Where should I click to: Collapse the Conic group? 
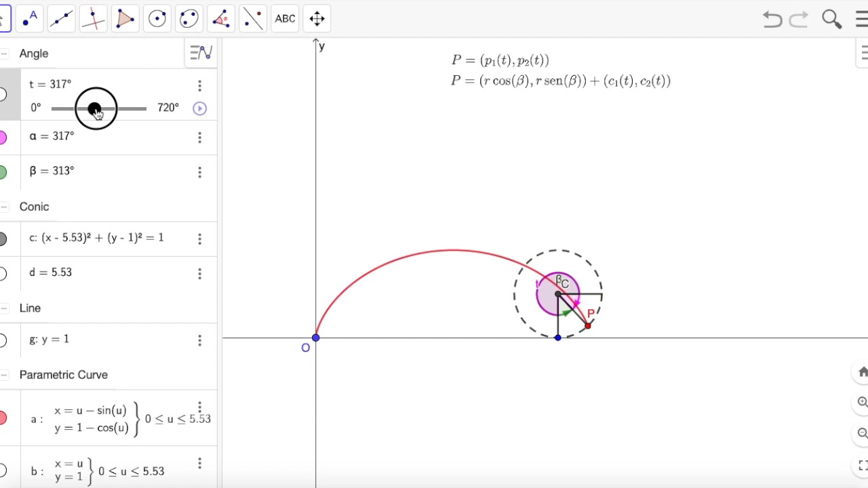coord(4,207)
